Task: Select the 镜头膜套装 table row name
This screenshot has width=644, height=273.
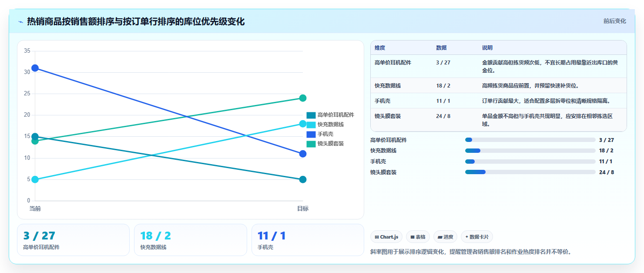Action: pos(388,116)
